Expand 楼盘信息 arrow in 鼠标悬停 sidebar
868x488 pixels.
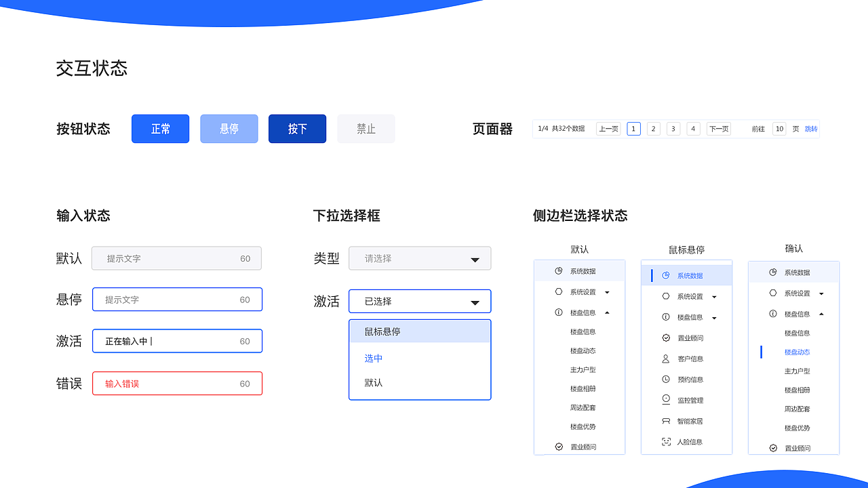(714, 318)
